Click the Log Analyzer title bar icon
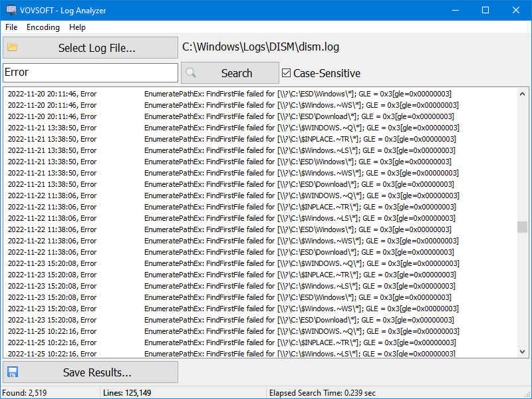This screenshot has width=532, height=399. 9,10
